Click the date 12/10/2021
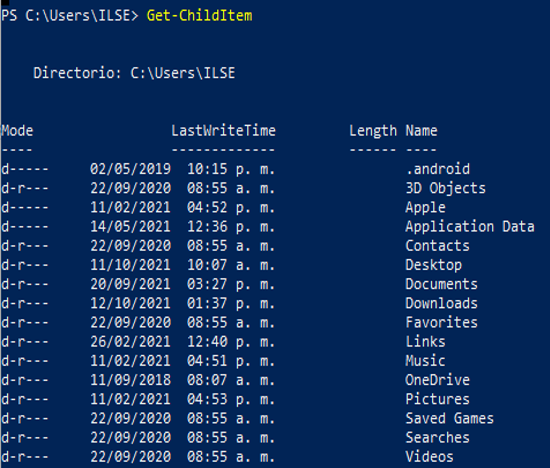Viewport: 550px width, 468px height. [x=130, y=303]
